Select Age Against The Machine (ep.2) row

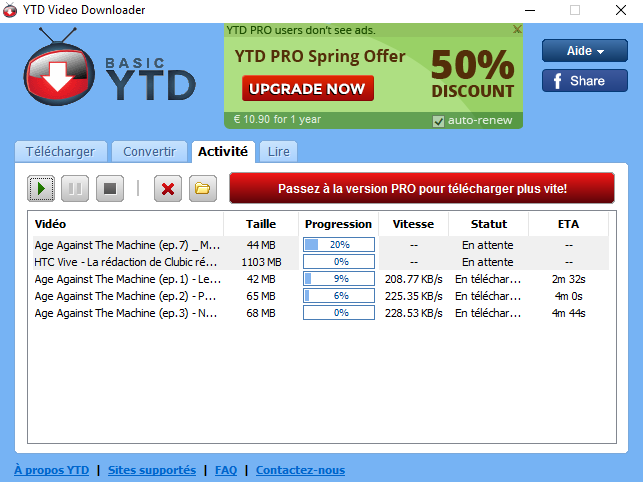point(321,296)
